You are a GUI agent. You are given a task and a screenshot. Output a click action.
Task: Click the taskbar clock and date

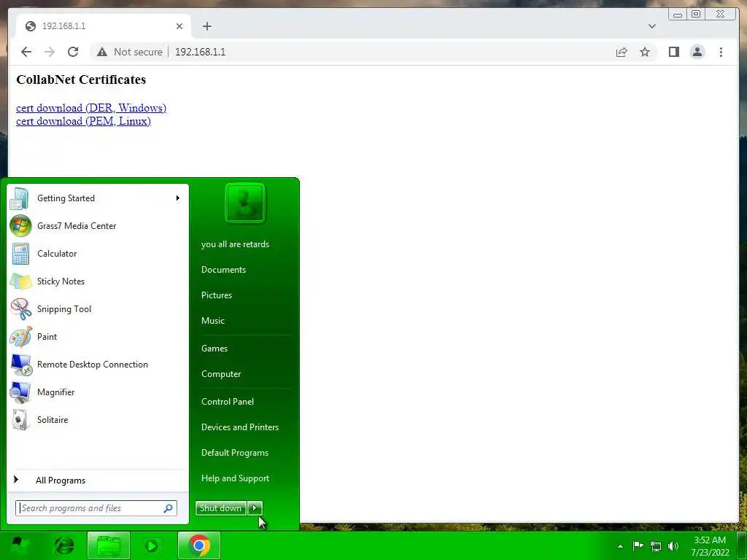[710, 546]
